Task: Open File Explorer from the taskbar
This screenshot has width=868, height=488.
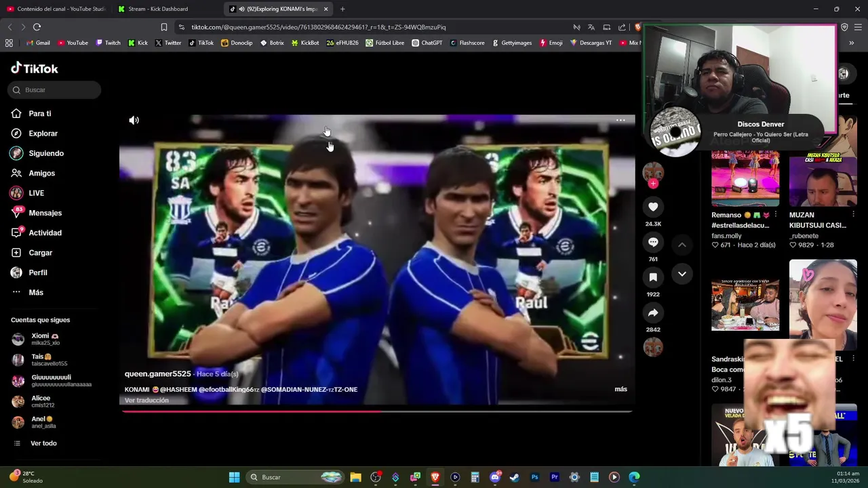Action: pyautogui.click(x=355, y=477)
